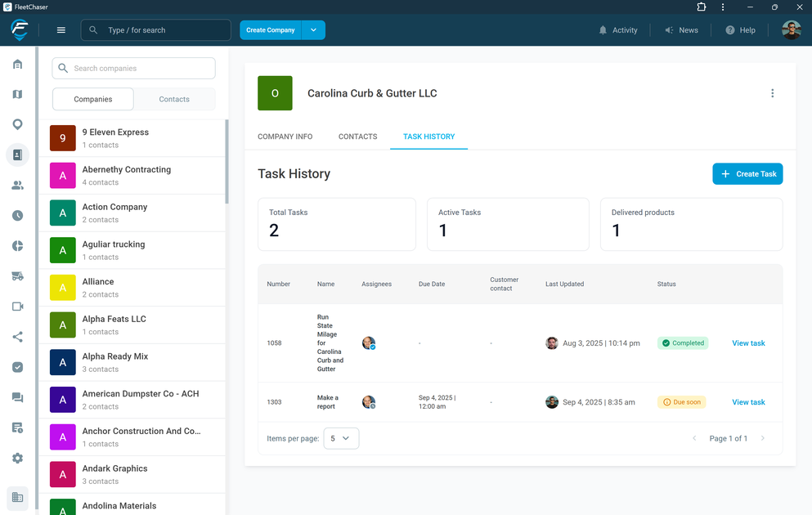
Task: Click Create Task button
Action: tap(747, 173)
